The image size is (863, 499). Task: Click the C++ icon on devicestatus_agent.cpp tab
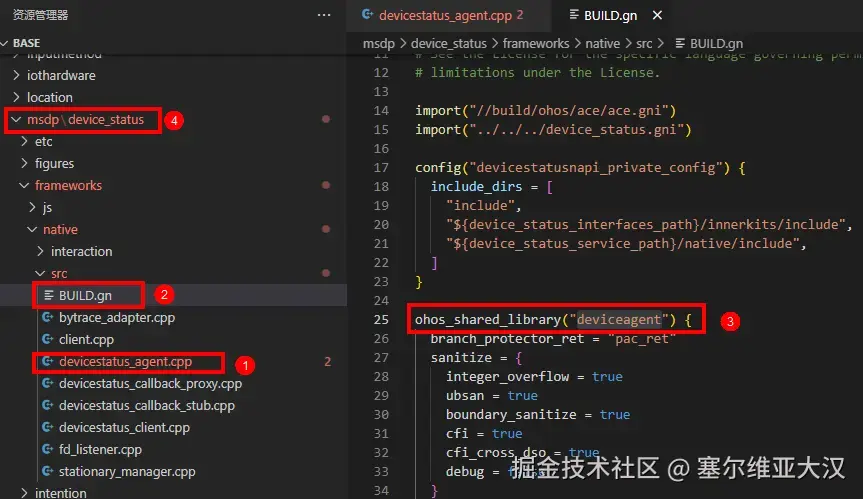pyautogui.click(x=368, y=15)
